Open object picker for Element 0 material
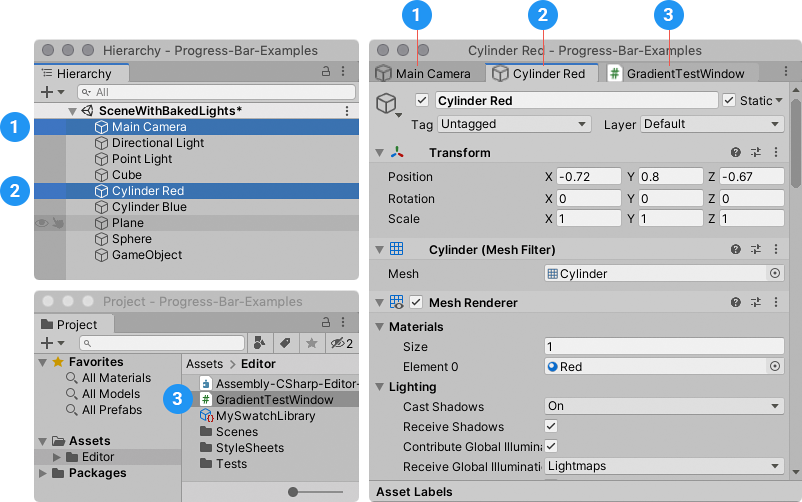The height and width of the screenshot is (502, 802). click(774, 367)
